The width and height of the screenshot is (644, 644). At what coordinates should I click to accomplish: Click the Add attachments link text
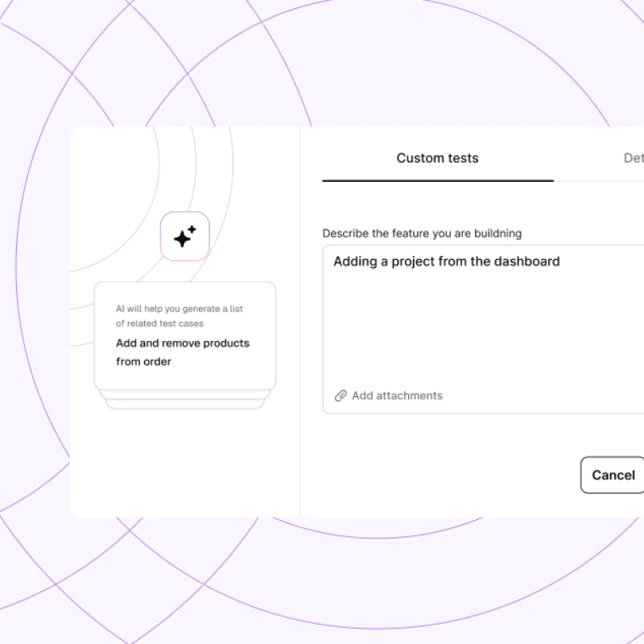tap(397, 395)
